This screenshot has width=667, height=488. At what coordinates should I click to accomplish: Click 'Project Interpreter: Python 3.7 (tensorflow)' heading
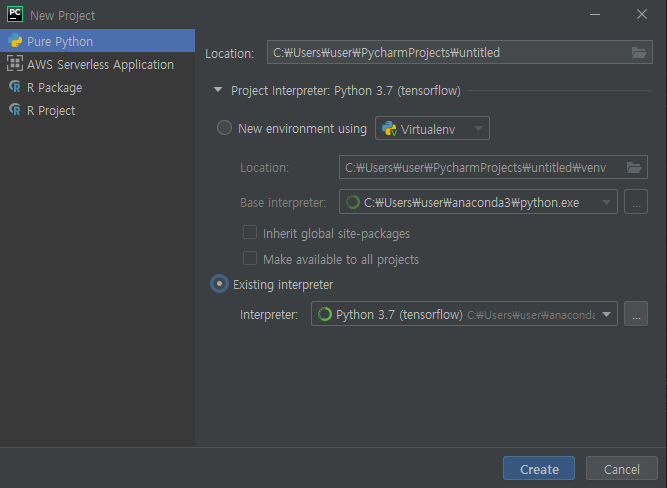(346, 91)
